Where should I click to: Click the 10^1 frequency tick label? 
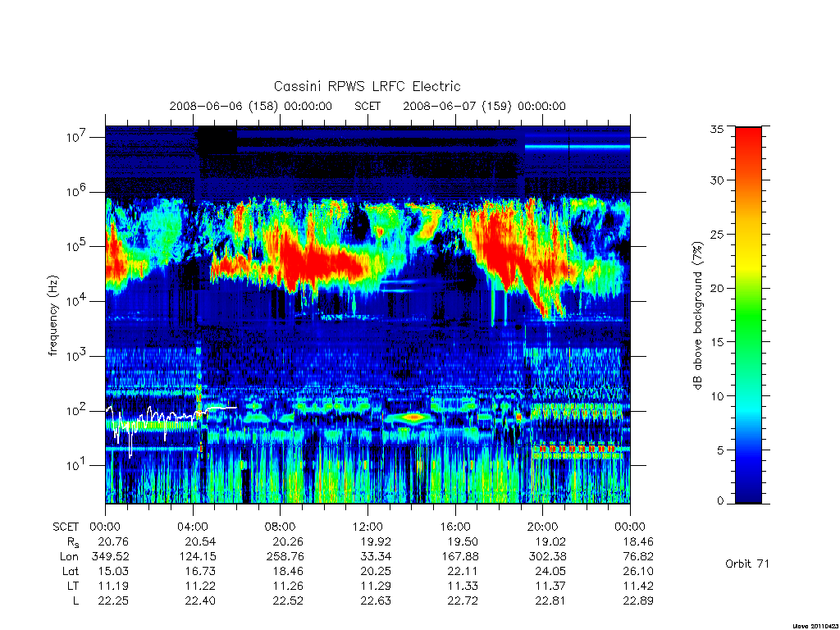click(77, 464)
